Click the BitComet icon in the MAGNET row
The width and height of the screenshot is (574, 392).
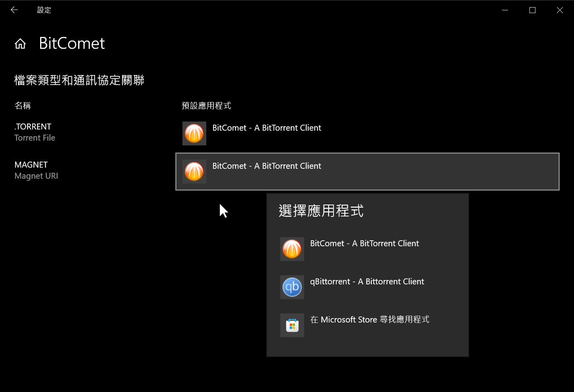(x=194, y=172)
